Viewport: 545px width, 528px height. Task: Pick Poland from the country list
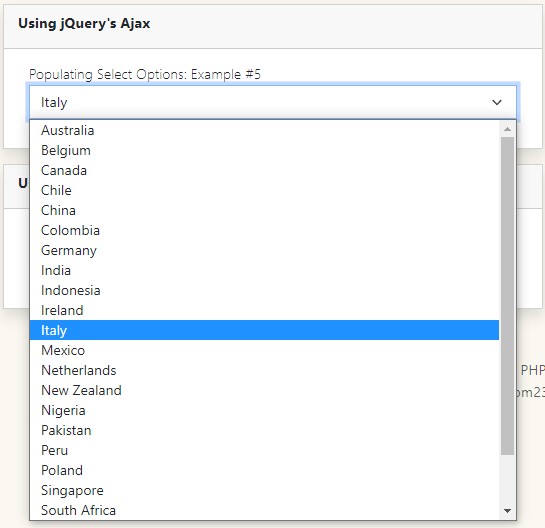(x=265, y=470)
